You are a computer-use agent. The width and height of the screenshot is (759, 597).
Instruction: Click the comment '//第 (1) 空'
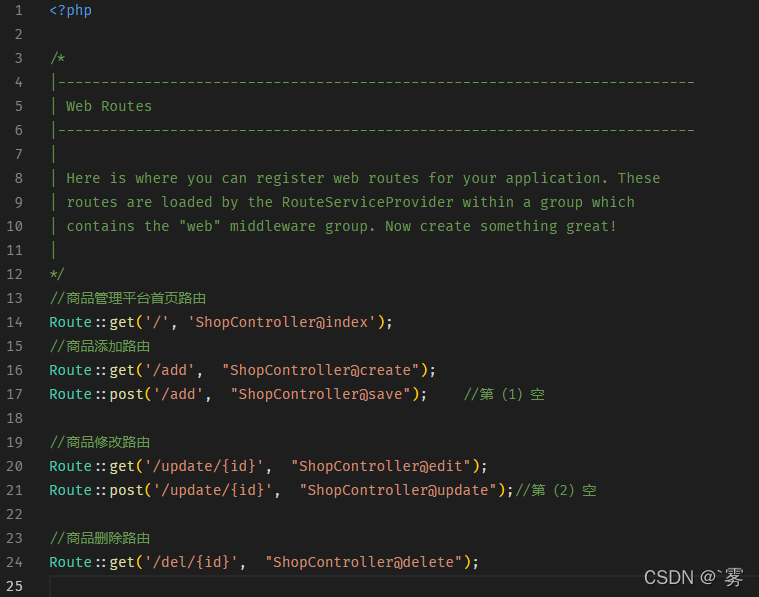coord(504,394)
